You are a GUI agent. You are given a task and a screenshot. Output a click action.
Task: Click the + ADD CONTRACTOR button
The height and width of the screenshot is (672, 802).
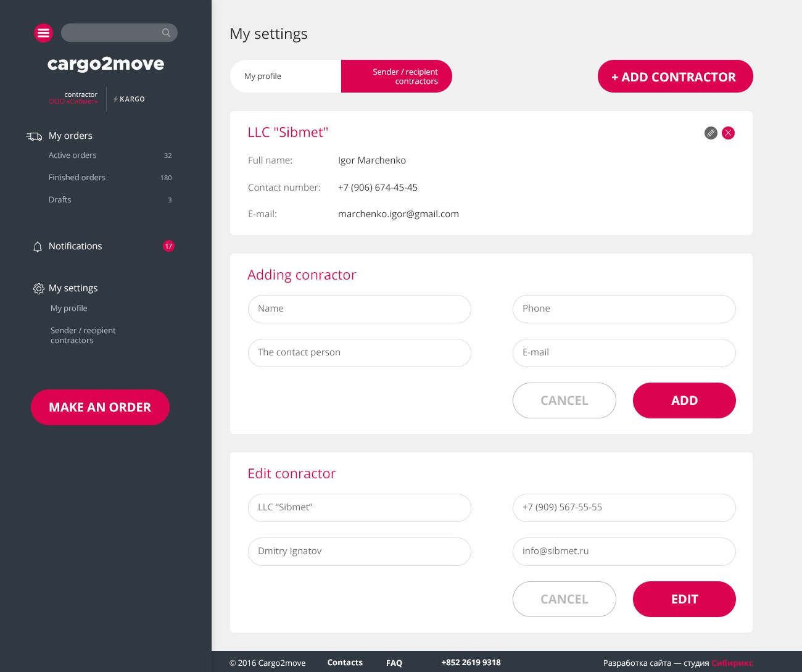click(x=675, y=77)
